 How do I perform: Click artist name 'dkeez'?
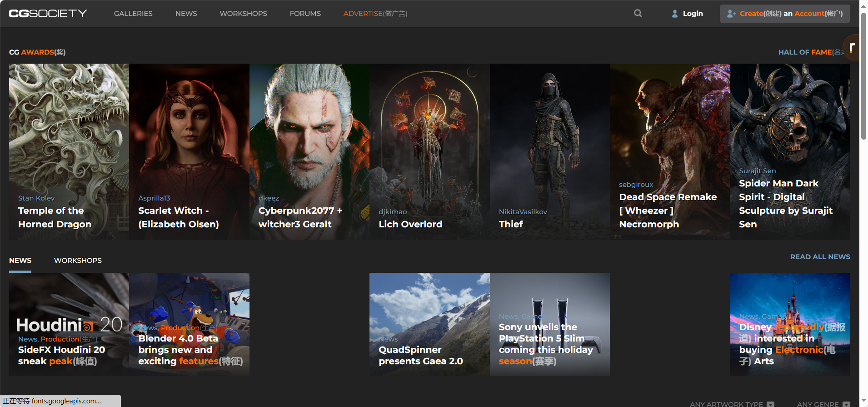269,198
